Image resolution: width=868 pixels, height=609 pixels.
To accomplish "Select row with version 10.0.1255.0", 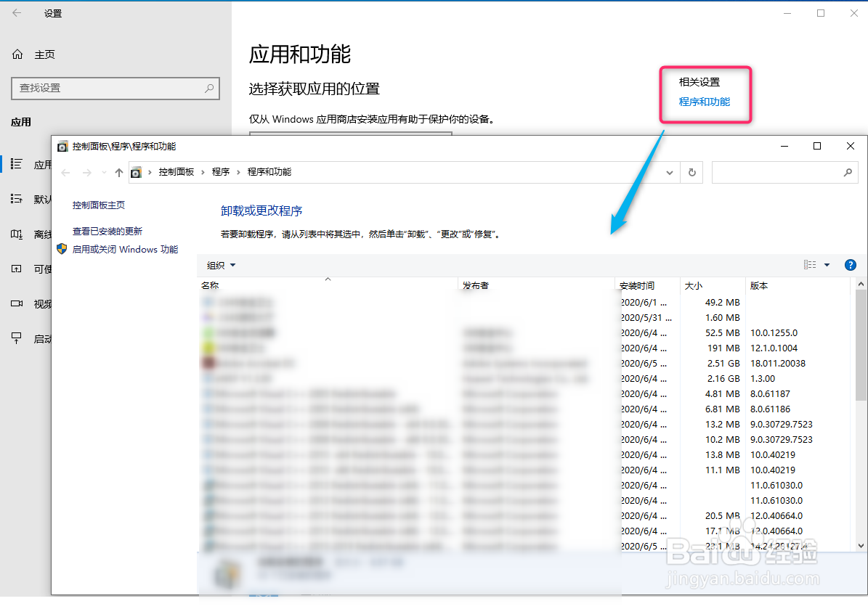I will pos(524,333).
